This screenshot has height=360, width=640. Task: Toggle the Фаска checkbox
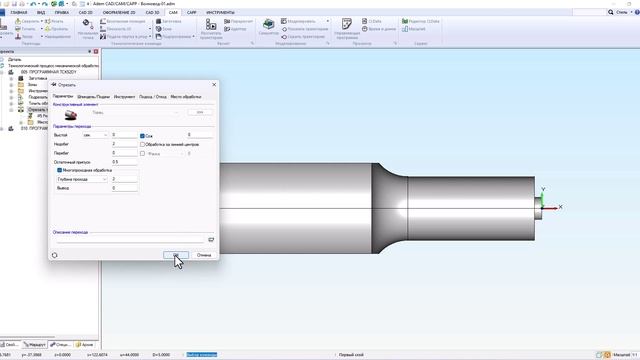pos(142,153)
